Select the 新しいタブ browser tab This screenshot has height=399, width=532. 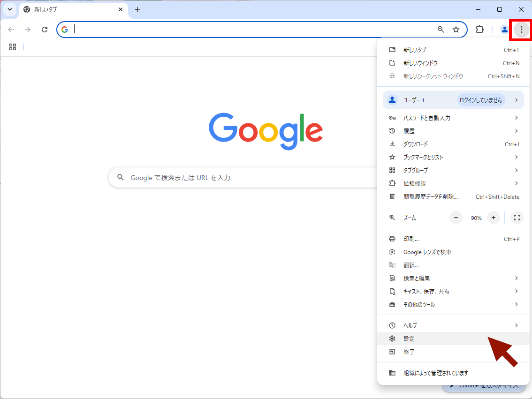(74, 9)
